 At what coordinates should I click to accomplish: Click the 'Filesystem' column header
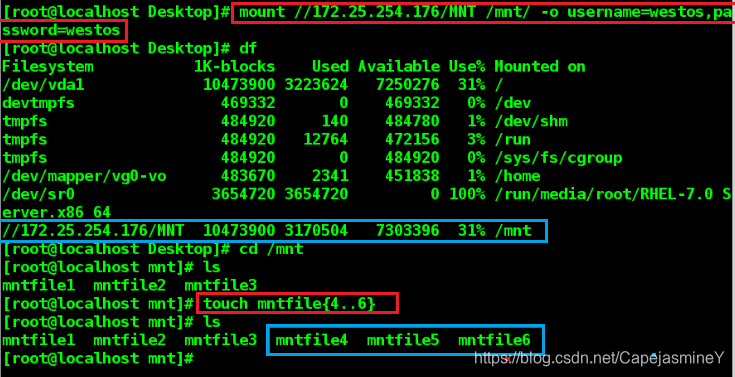[48, 67]
